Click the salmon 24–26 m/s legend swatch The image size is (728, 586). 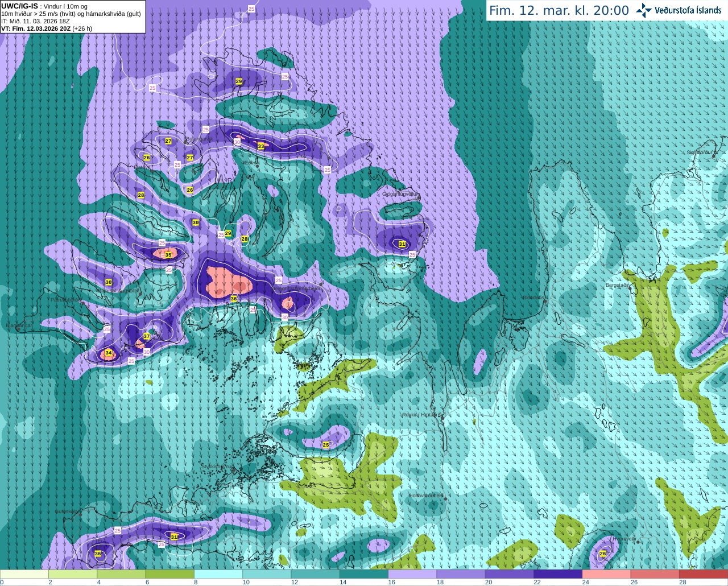pos(606,574)
